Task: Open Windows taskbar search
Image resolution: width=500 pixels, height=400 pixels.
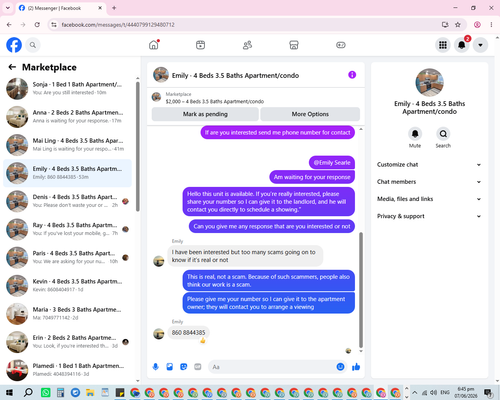Action: point(28,393)
